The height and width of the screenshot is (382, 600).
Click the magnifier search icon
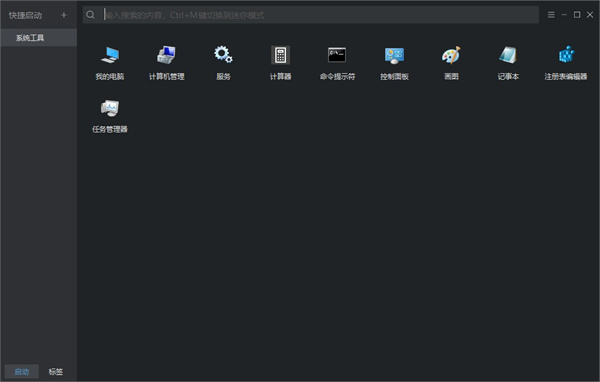[90, 15]
